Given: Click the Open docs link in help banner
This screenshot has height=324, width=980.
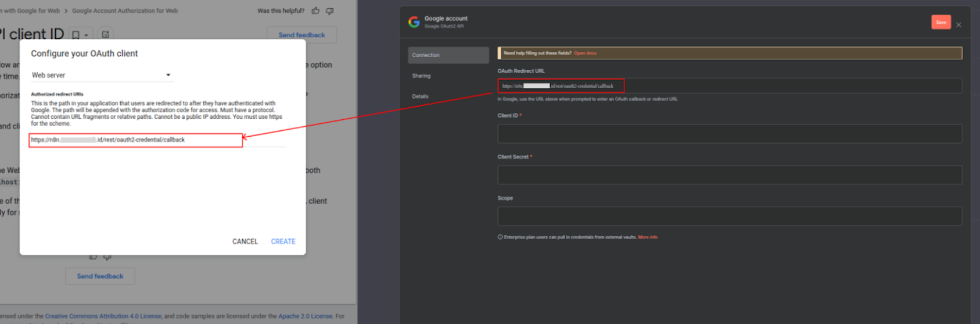Looking at the screenshot, I should 585,53.
